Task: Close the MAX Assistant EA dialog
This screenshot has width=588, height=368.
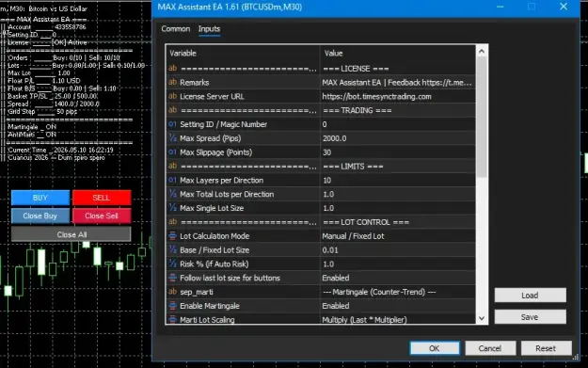Action: [x=564, y=7]
